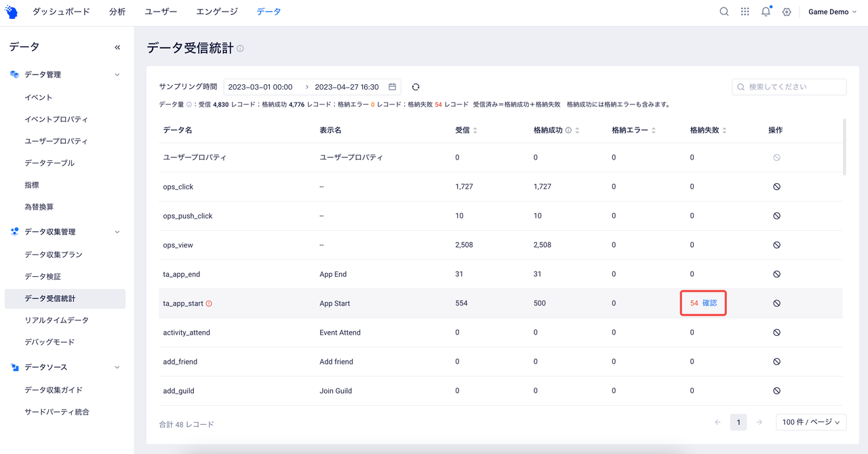This screenshot has height=454, width=868.
Task: Switch to the 分析 top menu
Action: [117, 12]
